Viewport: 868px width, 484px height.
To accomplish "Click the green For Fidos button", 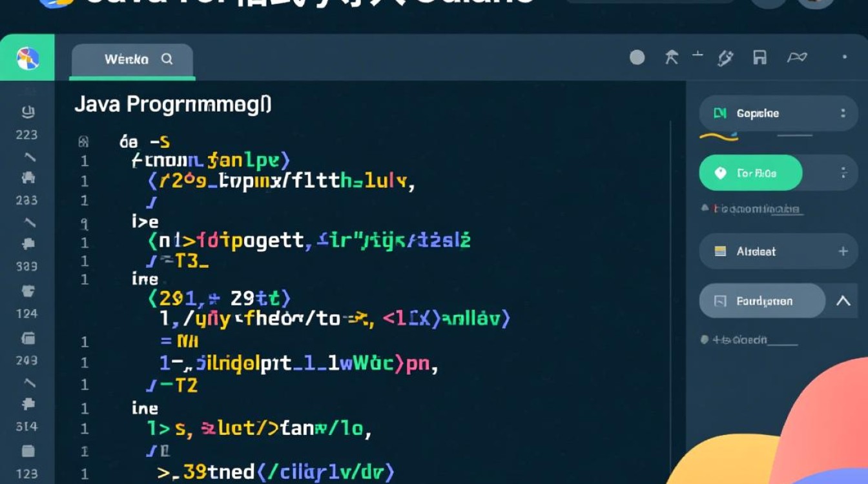I will (750, 173).
